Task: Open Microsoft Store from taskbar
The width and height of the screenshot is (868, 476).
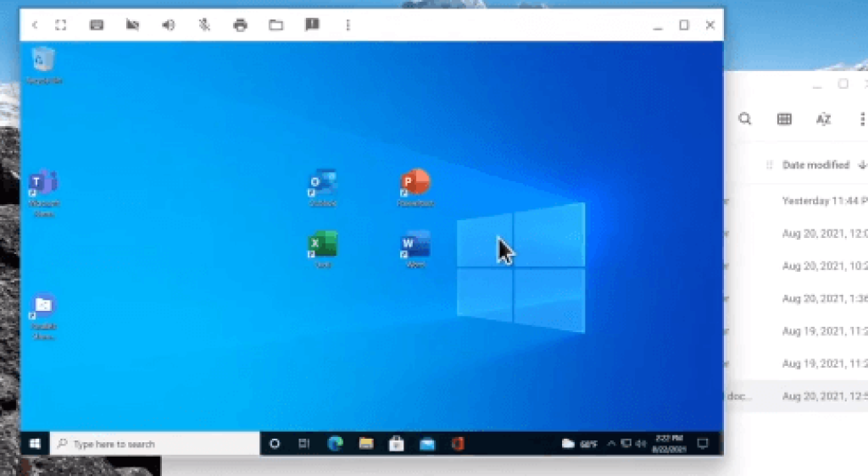Action: [x=397, y=443]
